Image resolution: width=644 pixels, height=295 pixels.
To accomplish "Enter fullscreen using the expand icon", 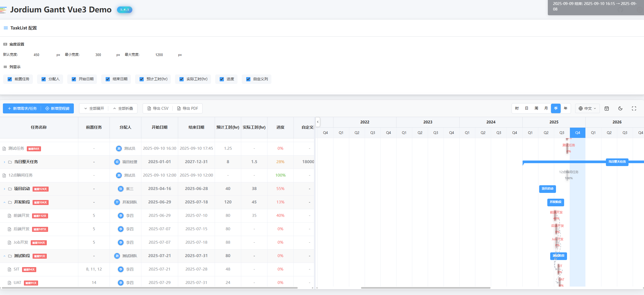I will (x=634, y=108).
